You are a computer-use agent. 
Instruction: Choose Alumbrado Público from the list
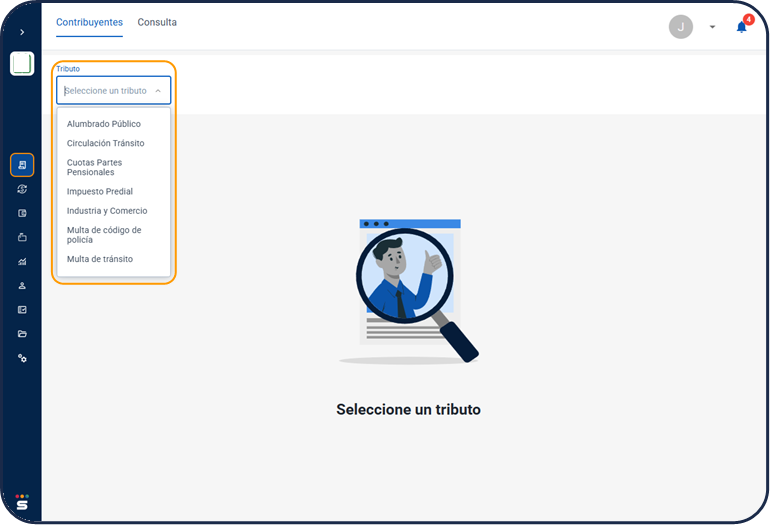click(x=104, y=124)
